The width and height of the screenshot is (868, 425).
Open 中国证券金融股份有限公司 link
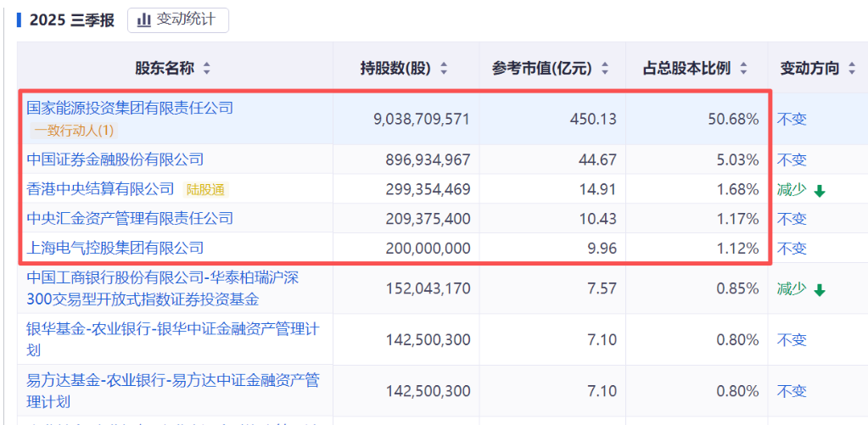click(115, 159)
